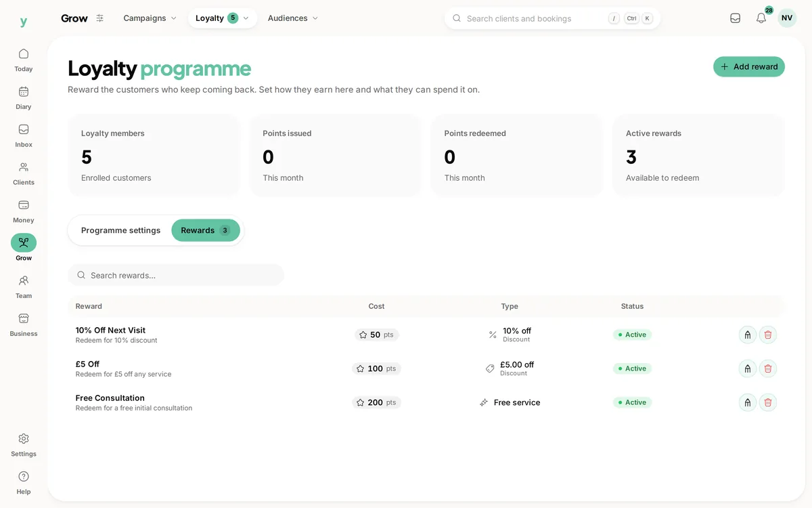Click the Add reward button
The width and height of the screenshot is (812, 508).
[x=749, y=66]
